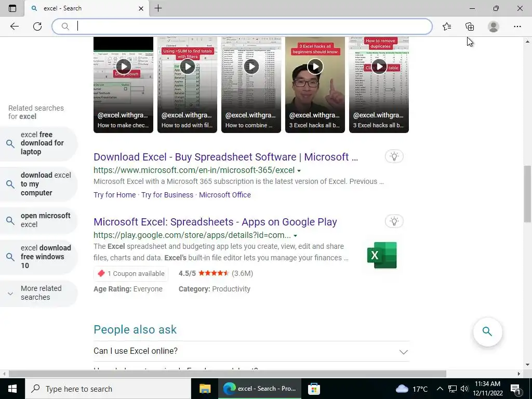
Task: Show hidden system tray icons
Action: click(x=440, y=389)
